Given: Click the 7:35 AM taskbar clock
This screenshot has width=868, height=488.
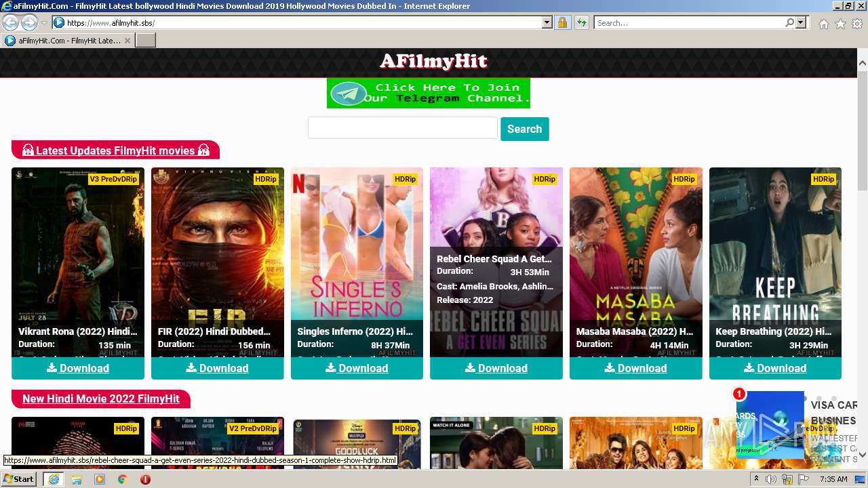Looking at the screenshot, I should pos(833,479).
